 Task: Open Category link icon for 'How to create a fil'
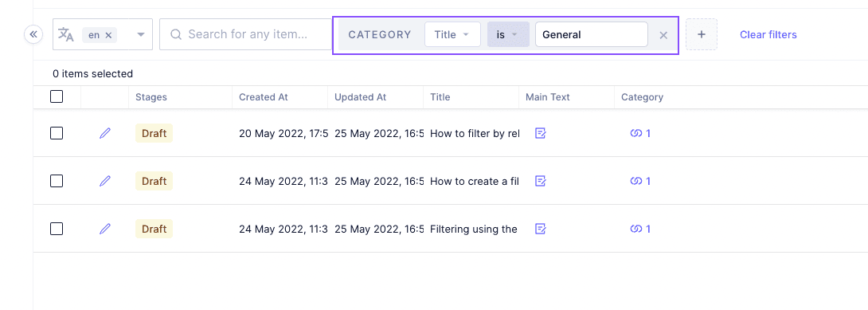tap(640, 181)
